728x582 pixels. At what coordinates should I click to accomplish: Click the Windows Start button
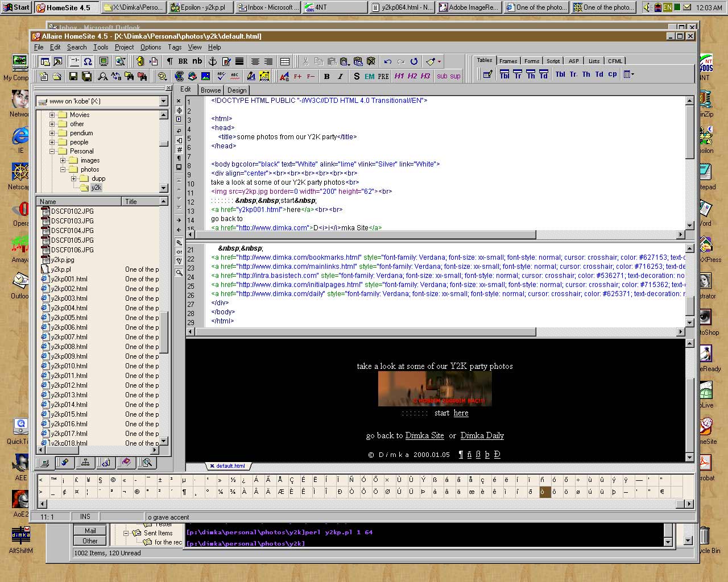pyautogui.click(x=16, y=7)
